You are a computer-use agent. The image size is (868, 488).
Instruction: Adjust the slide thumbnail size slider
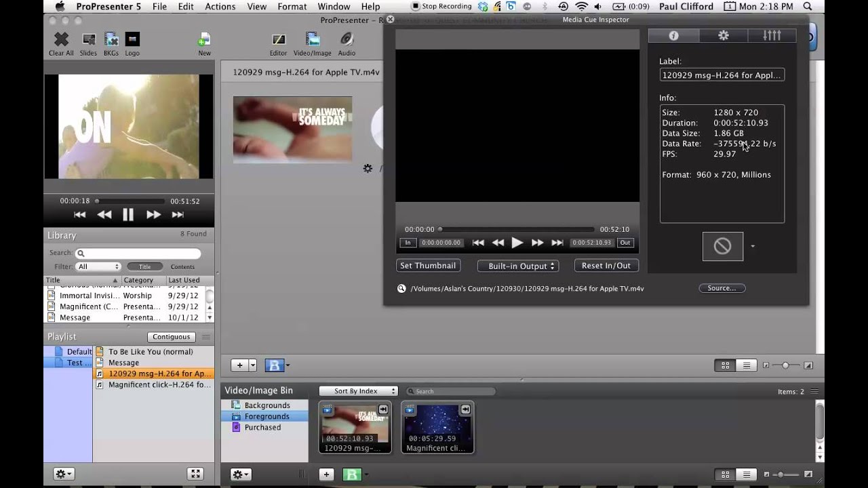pos(787,365)
